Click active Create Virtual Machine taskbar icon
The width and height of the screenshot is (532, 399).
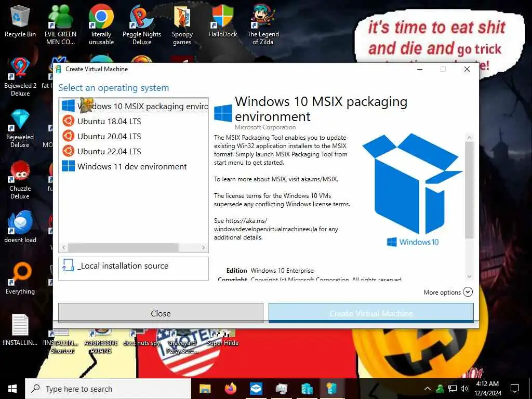(x=332, y=389)
